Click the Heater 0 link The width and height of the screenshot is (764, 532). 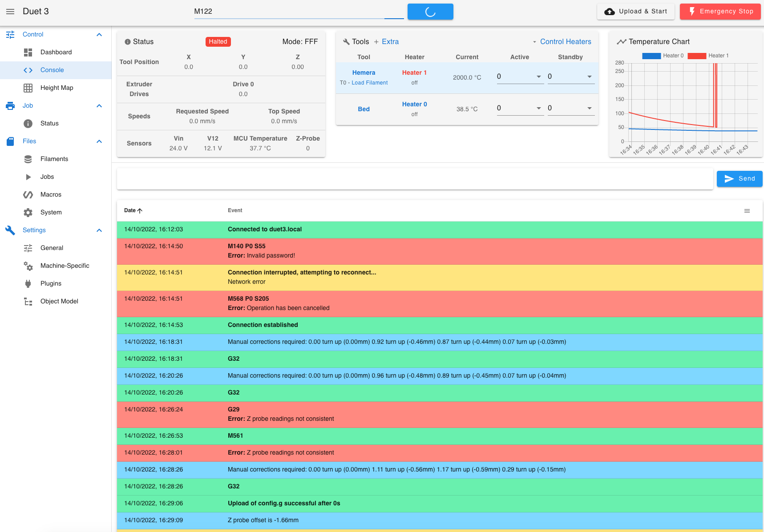click(414, 104)
